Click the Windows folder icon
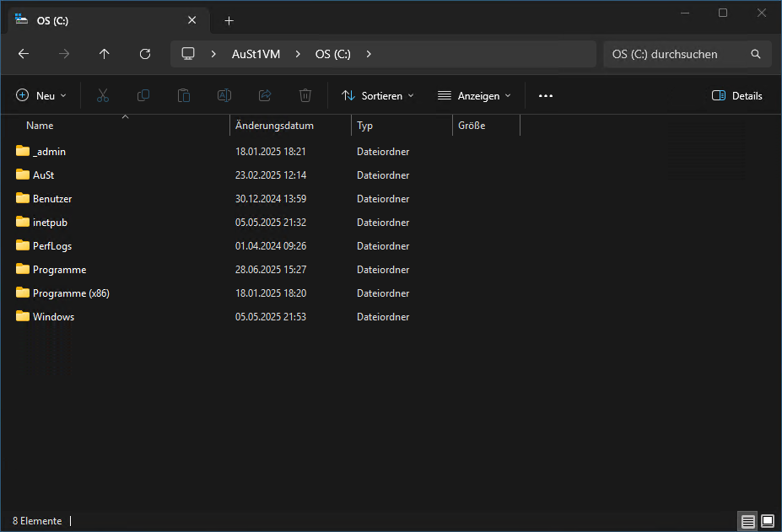The height and width of the screenshot is (532, 782). [x=23, y=317]
